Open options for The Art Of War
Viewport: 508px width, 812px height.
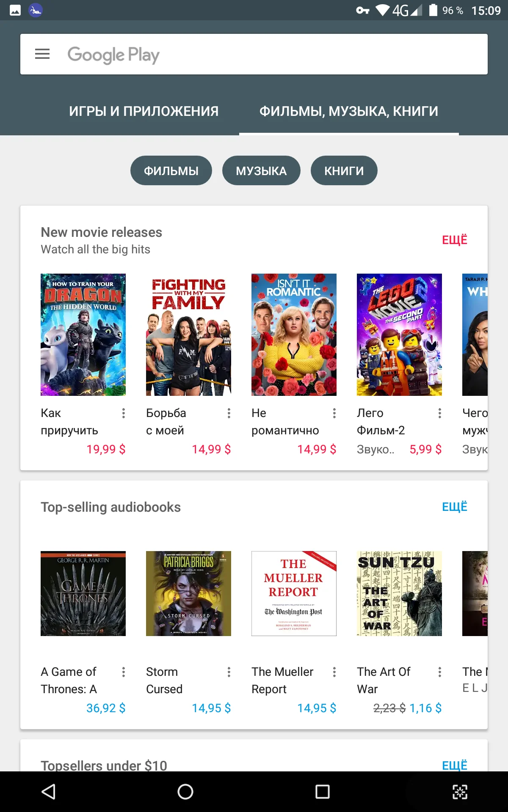point(440,672)
